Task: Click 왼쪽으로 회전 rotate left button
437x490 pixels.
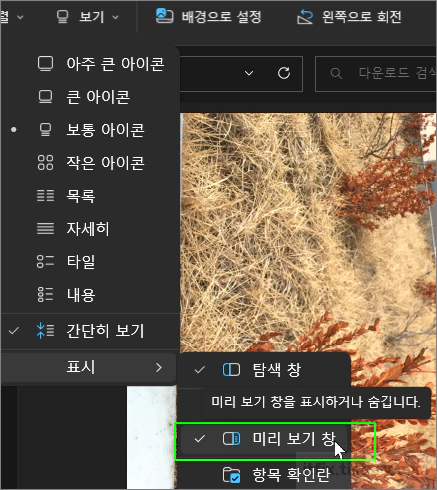Action: tap(349, 17)
